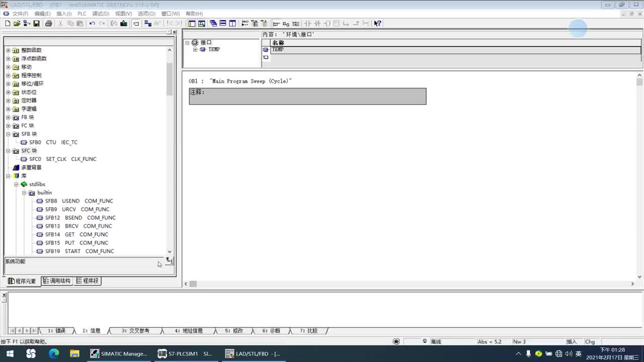The image size is (644, 362).
Task: Expand the 定时器 tree node
Action: click(x=8, y=101)
